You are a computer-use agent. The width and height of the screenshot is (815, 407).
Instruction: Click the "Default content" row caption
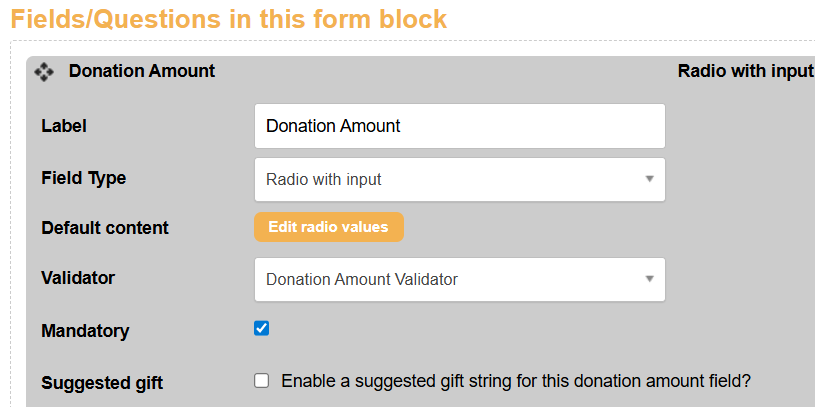pos(105,228)
